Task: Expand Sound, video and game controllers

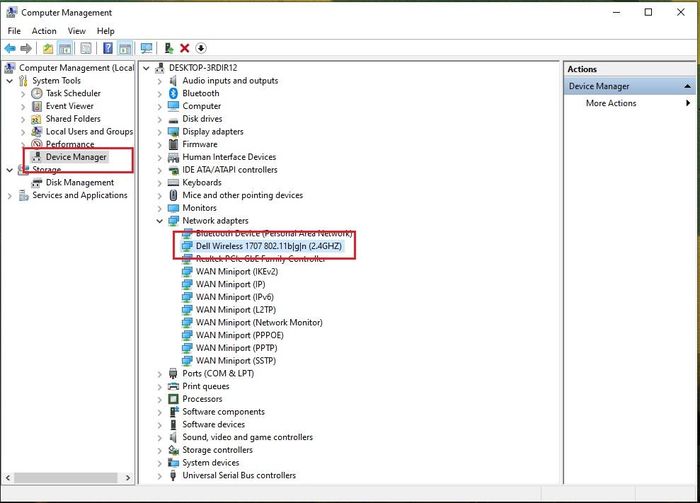Action: [x=159, y=437]
